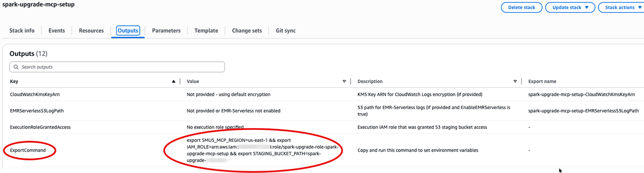Click the Search outputs input field
The width and height of the screenshot is (644, 173).
(x=117, y=67)
